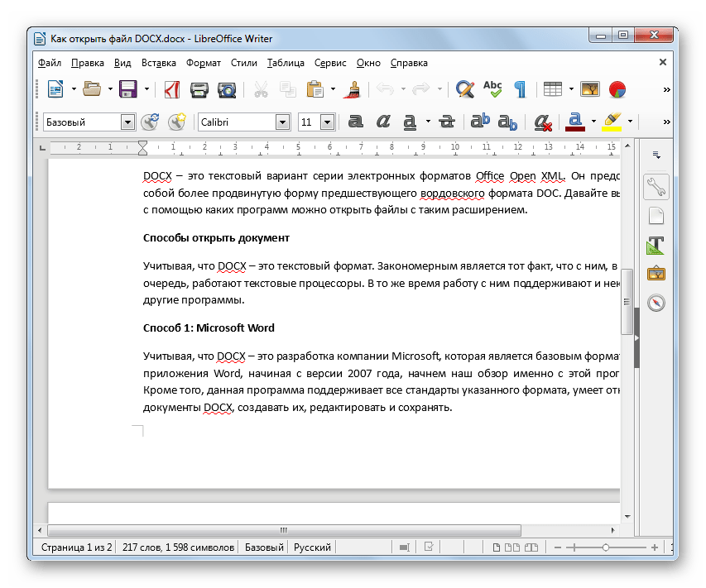Select book view in status bar
Screen dimensions: 706x588
[531, 547]
